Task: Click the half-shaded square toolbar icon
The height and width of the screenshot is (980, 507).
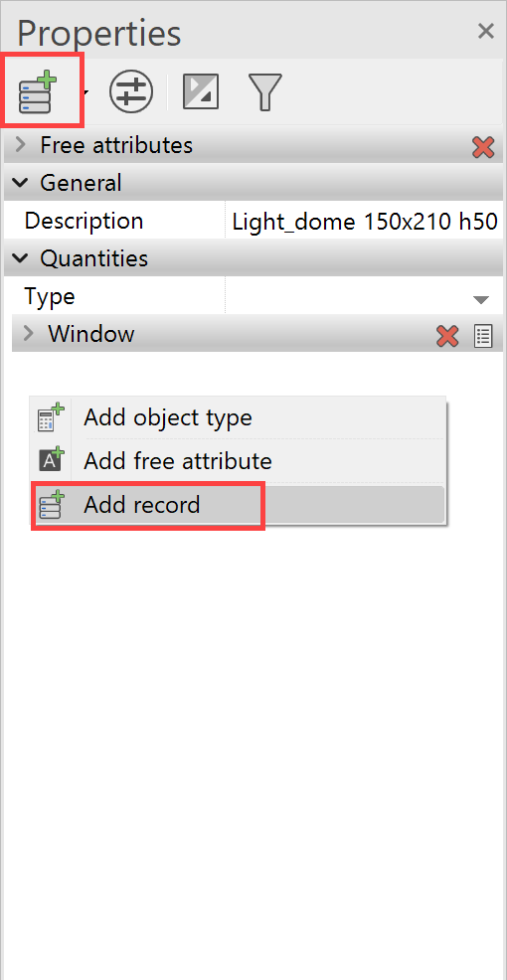Action: (201, 91)
